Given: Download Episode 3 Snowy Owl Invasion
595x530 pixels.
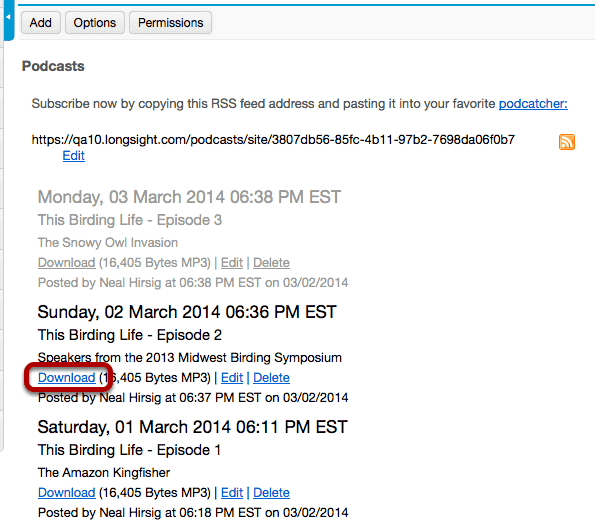Looking at the screenshot, I should pyautogui.click(x=66, y=263).
